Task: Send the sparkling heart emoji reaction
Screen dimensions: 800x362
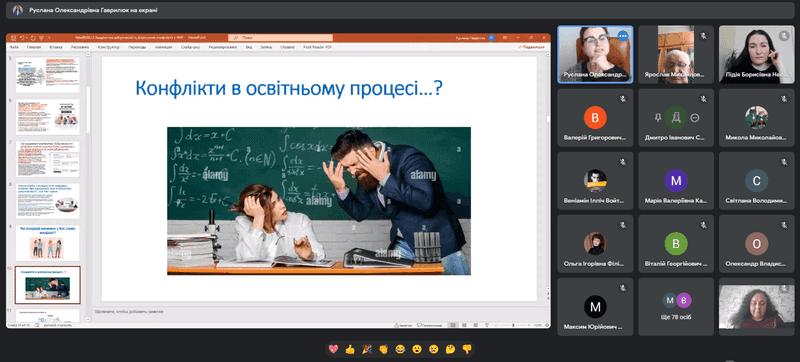Action: [x=334, y=349]
